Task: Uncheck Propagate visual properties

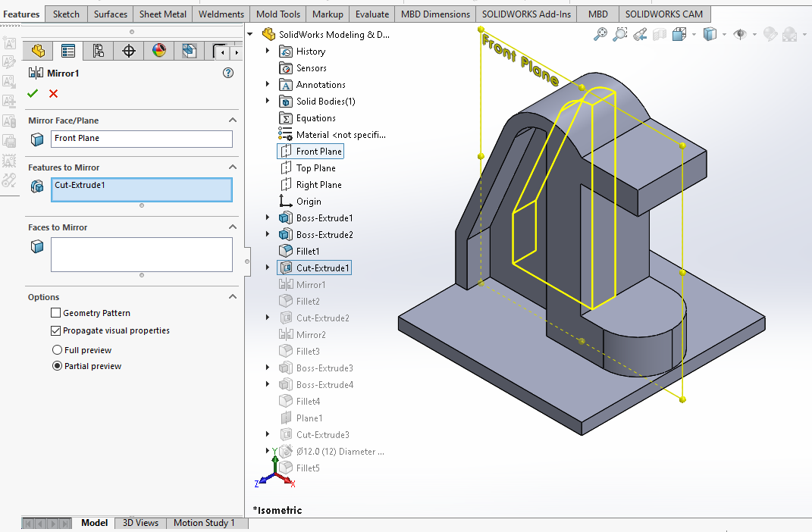Action: coord(55,330)
